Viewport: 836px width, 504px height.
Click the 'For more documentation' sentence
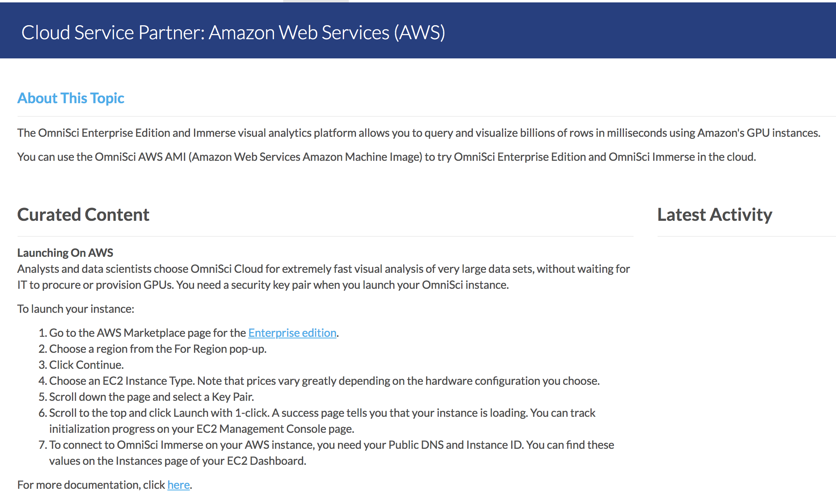pos(91,485)
